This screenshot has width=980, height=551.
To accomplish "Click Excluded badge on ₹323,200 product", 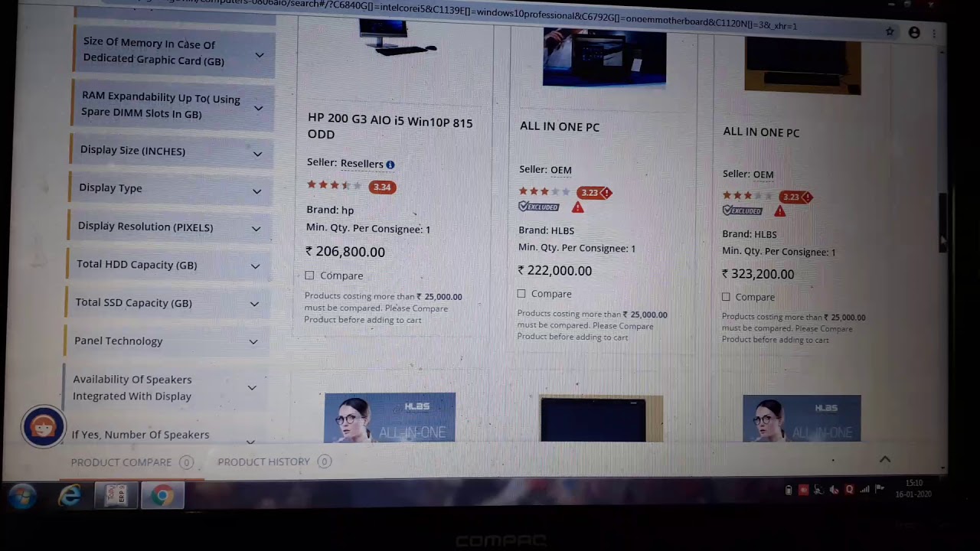I will click(743, 210).
